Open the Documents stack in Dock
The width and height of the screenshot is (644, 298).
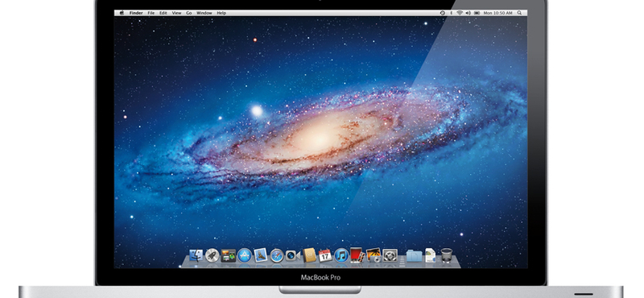(430, 255)
